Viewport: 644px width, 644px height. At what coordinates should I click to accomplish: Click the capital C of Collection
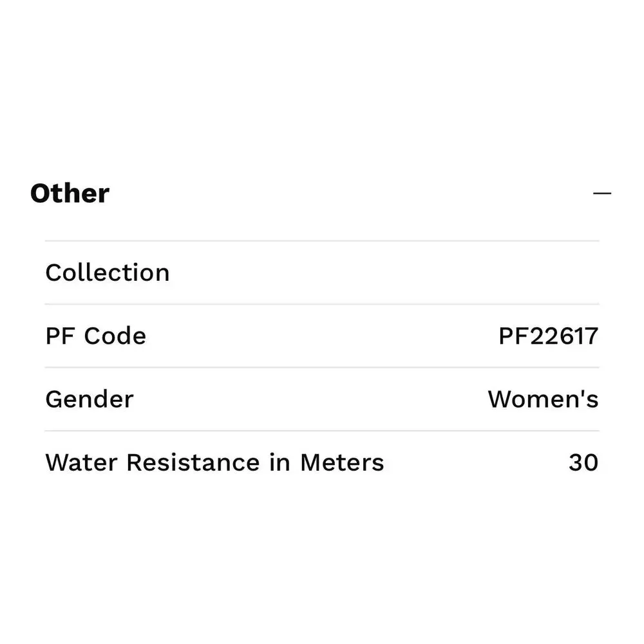[x=54, y=272]
